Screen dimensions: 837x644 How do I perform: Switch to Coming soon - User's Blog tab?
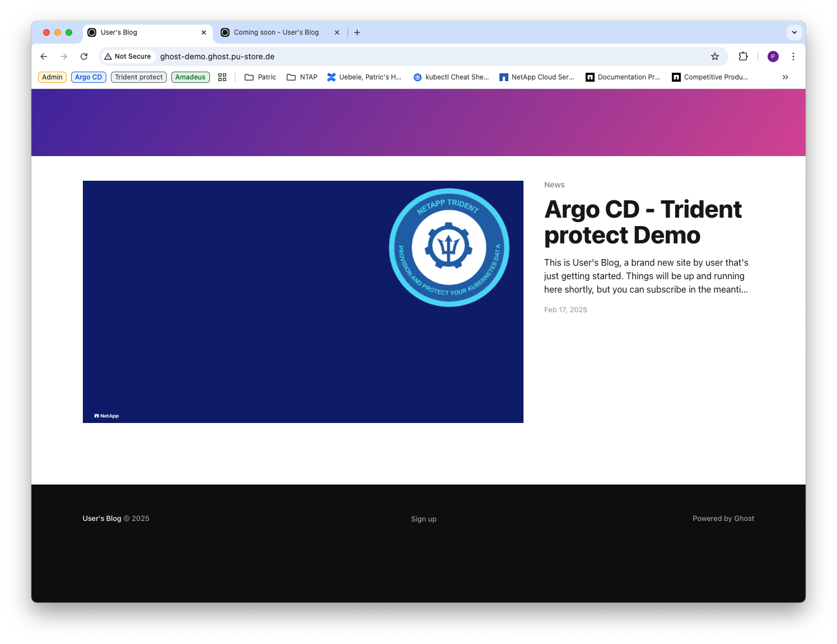281,32
